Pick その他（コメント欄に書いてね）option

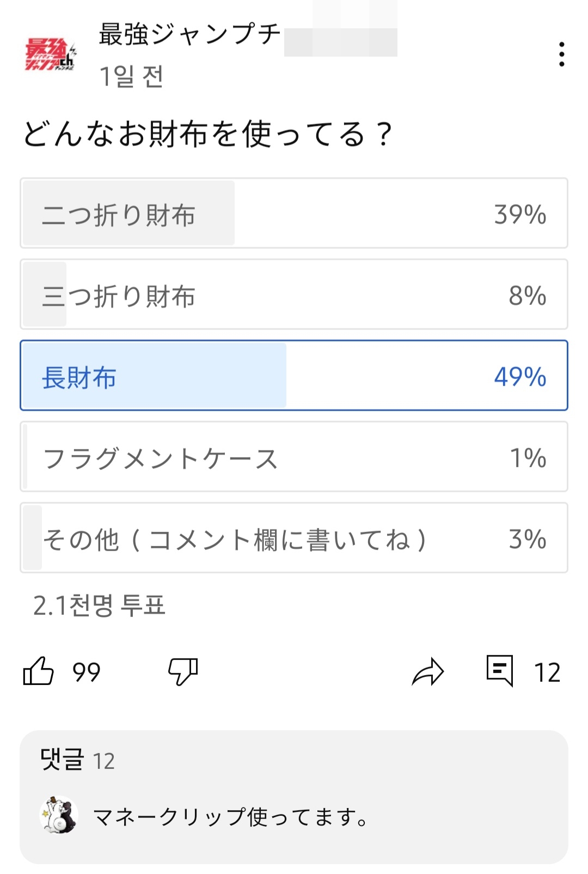point(294,537)
